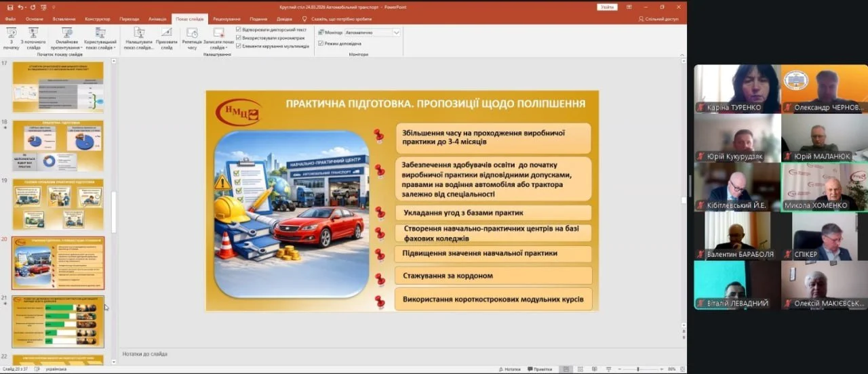Switch to Reading view in the status bar
868x374 pixels.
click(593, 369)
